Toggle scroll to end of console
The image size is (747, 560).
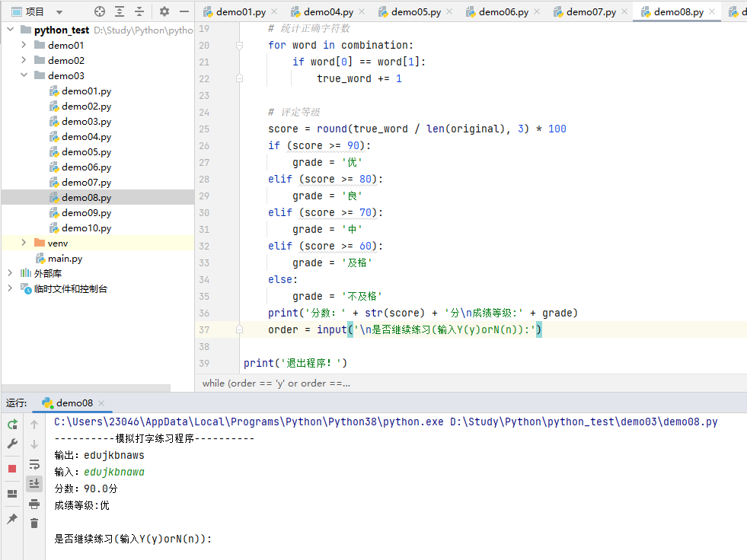click(34, 483)
